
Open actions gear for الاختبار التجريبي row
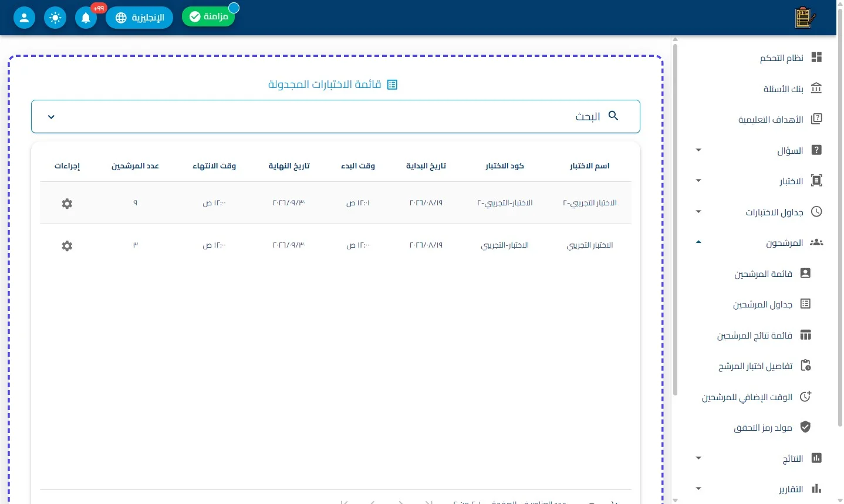tap(67, 245)
